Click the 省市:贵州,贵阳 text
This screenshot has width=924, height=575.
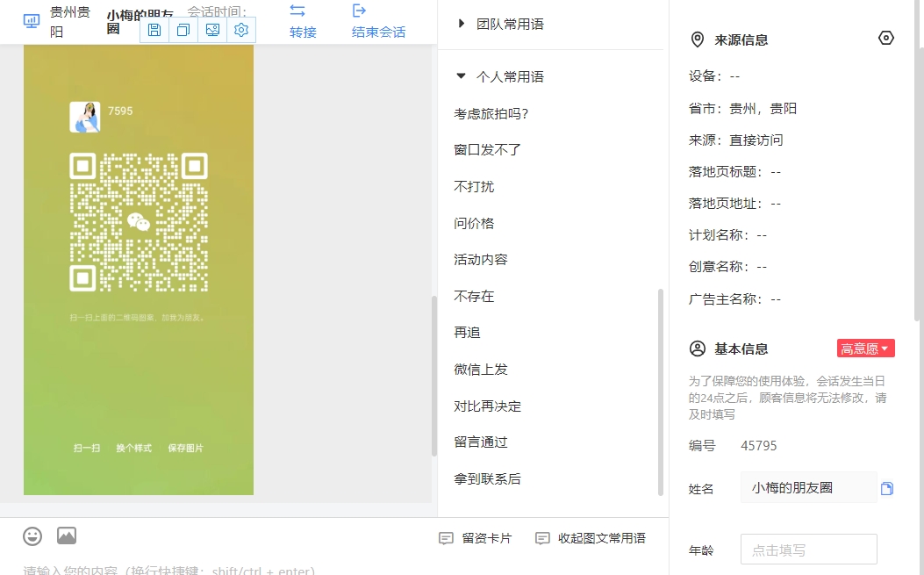(x=742, y=109)
